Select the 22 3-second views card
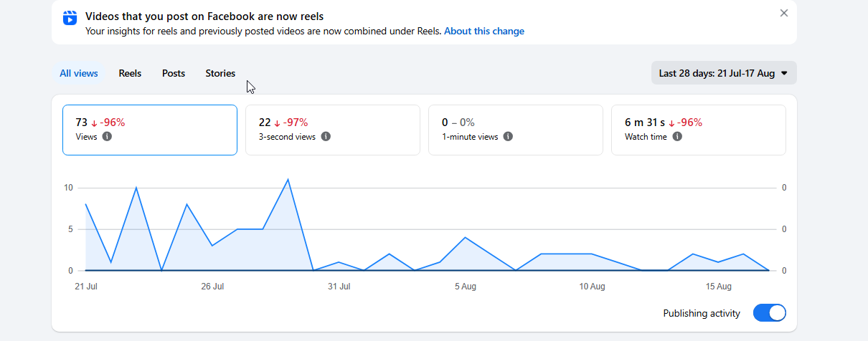Image resolution: width=868 pixels, height=341 pixels. (x=333, y=130)
